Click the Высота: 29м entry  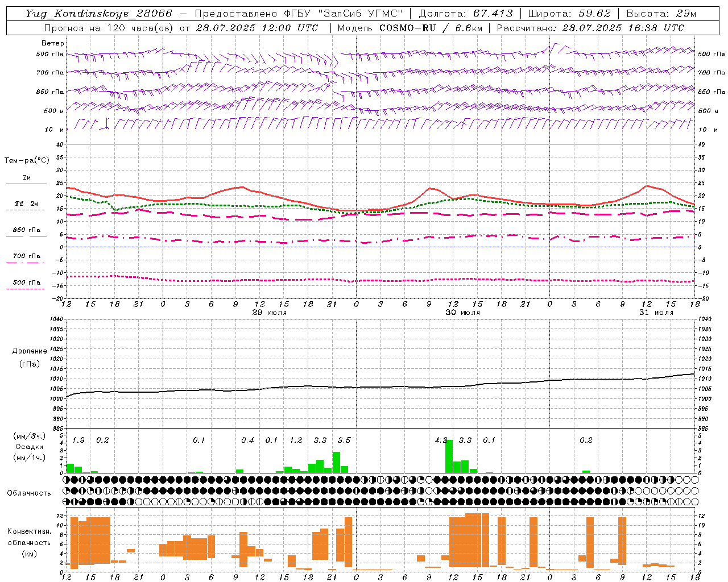[661, 14]
